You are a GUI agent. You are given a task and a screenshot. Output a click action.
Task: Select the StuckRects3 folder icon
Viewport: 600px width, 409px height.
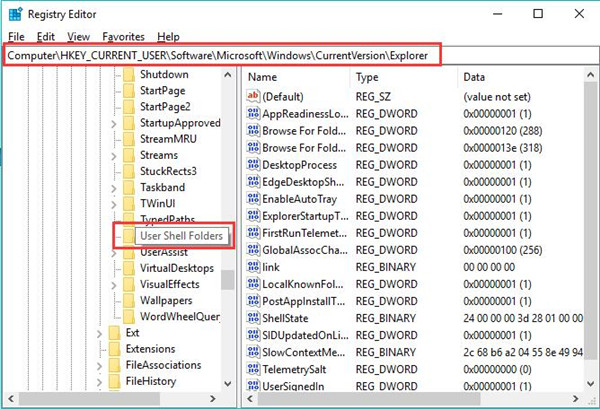[129, 171]
